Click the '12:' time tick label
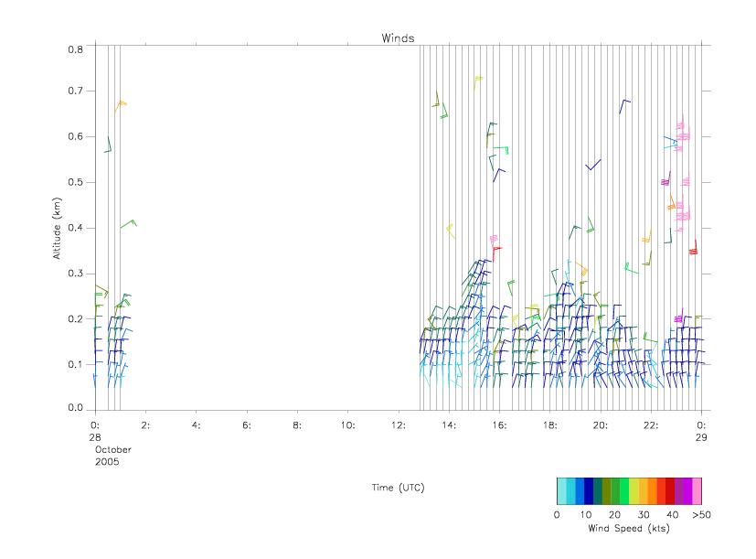 click(x=399, y=425)
